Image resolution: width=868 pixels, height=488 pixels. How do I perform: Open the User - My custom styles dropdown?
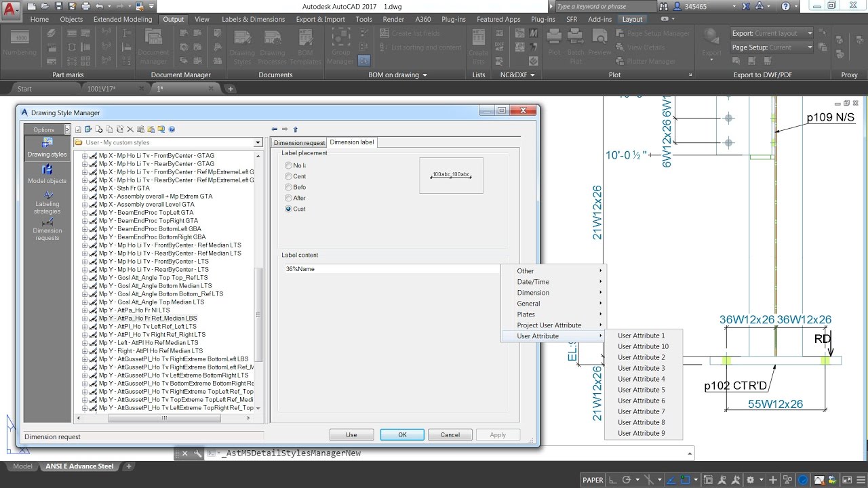click(258, 143)
